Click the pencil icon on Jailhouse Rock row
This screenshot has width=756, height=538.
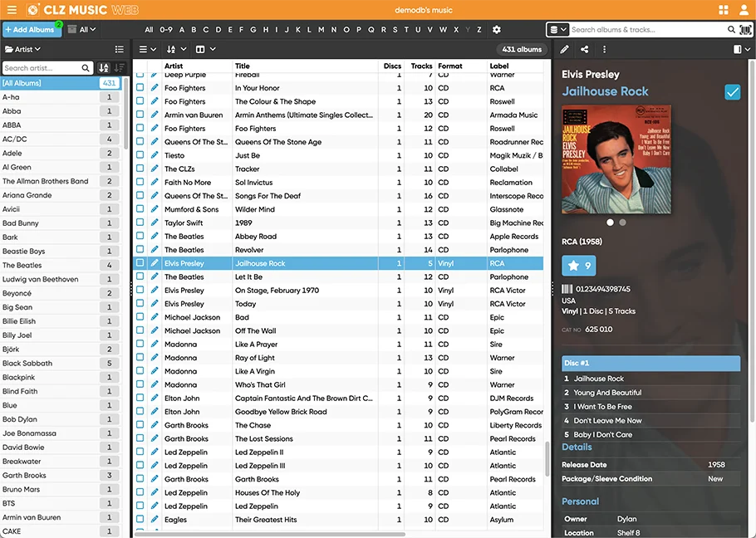tap(155, 263)
